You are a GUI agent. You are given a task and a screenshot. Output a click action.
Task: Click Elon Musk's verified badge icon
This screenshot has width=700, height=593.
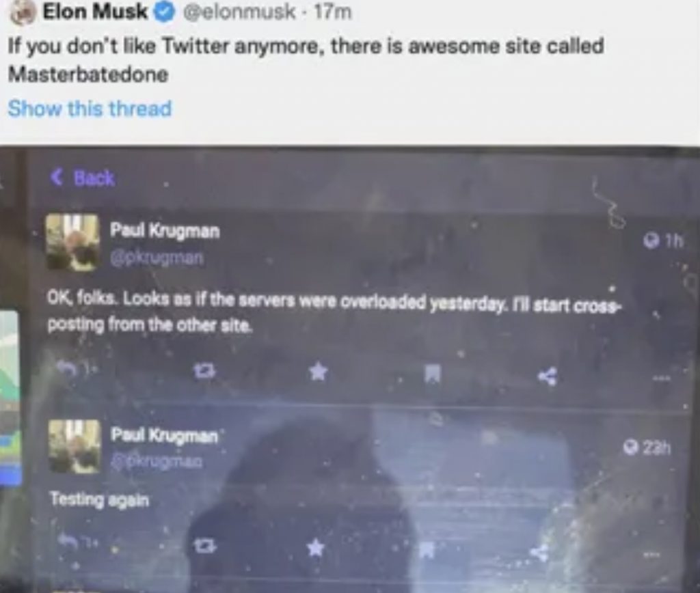pyautogui.click(x=164, y=12)
